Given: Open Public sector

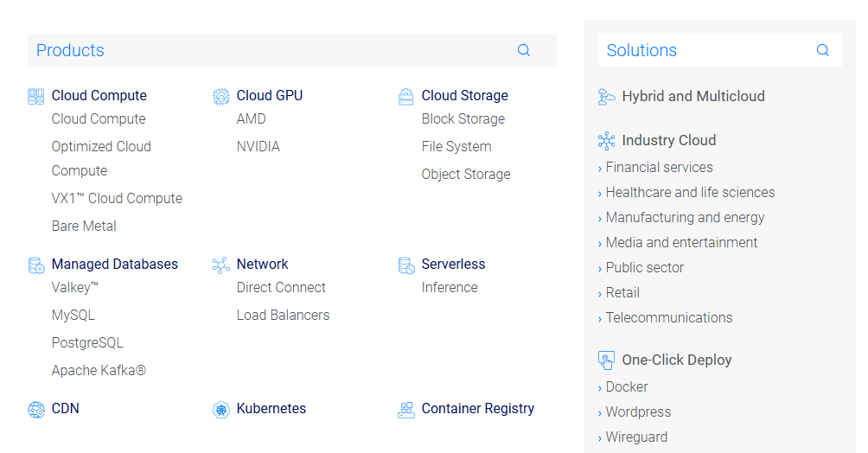Looking at the screenshot, I should 644,267.
